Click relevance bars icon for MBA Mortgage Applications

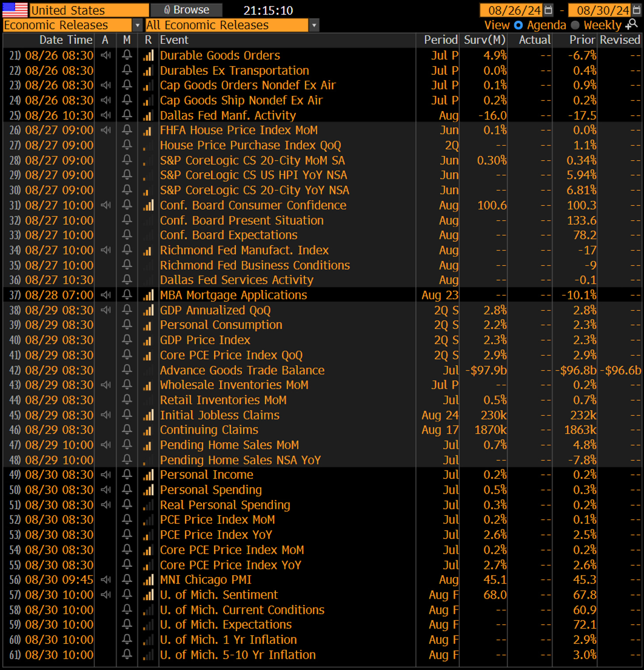pyautogui.click(x=148, y=295)
